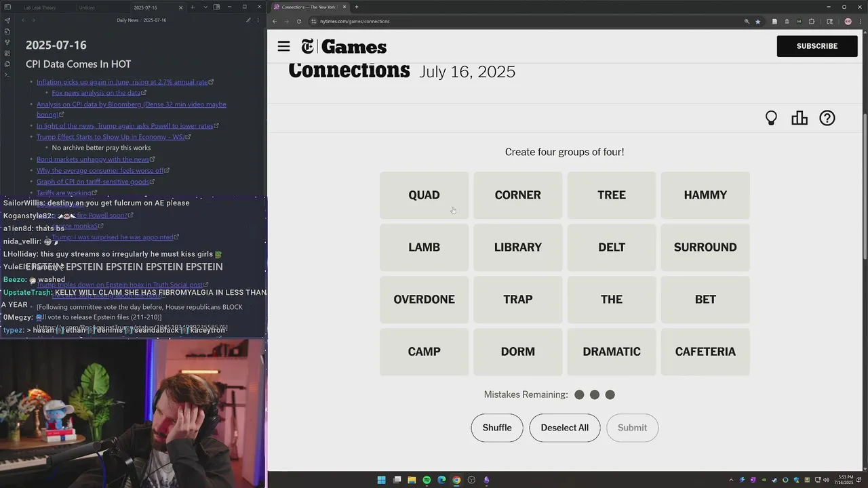This screenshot has height=488, width=868.
Task: Select the DRAMATIC tile
Action: click(x=612, y=352)
